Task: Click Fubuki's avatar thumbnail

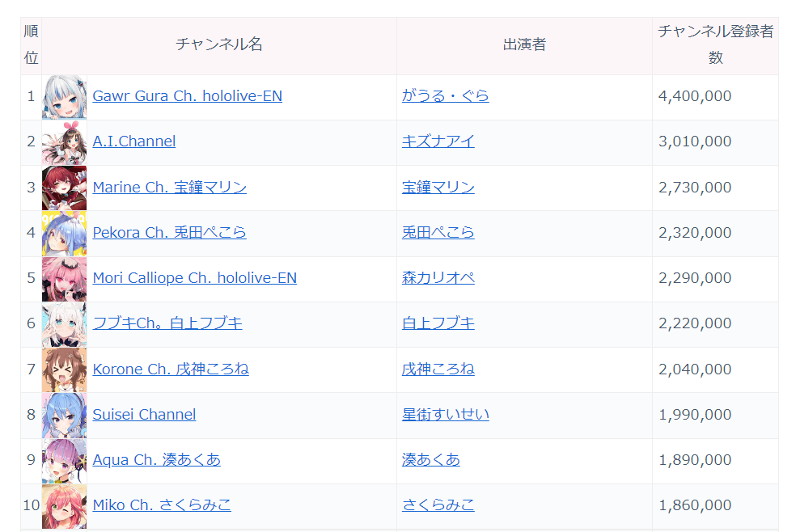Action: pos(64,323)
